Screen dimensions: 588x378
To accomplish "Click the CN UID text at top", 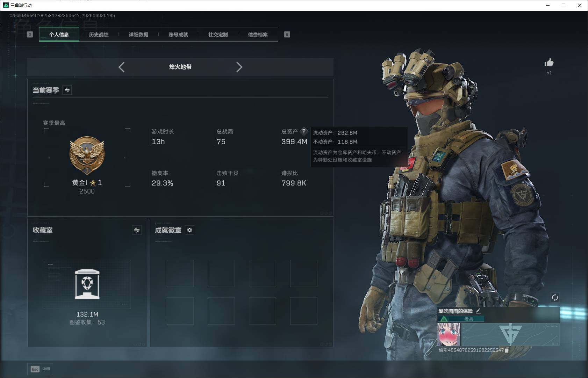I will [x=62, y=15].
